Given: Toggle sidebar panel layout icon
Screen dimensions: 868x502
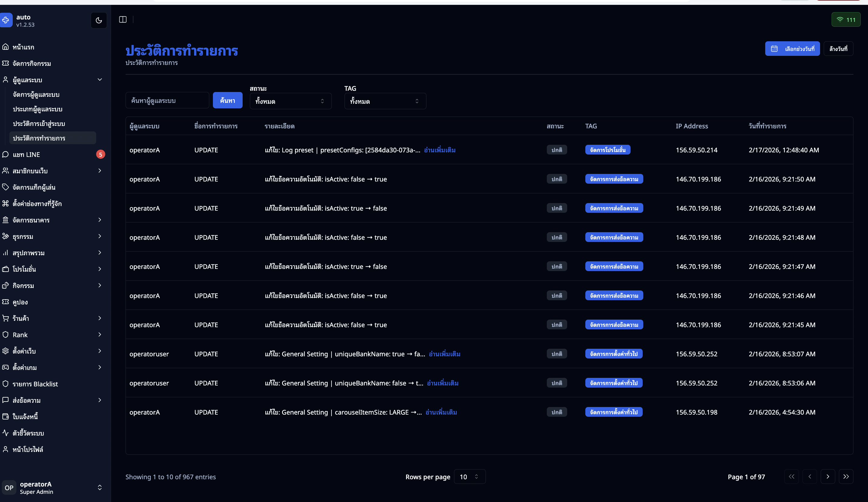Looking at the screenshot, I should coord(123,20).
